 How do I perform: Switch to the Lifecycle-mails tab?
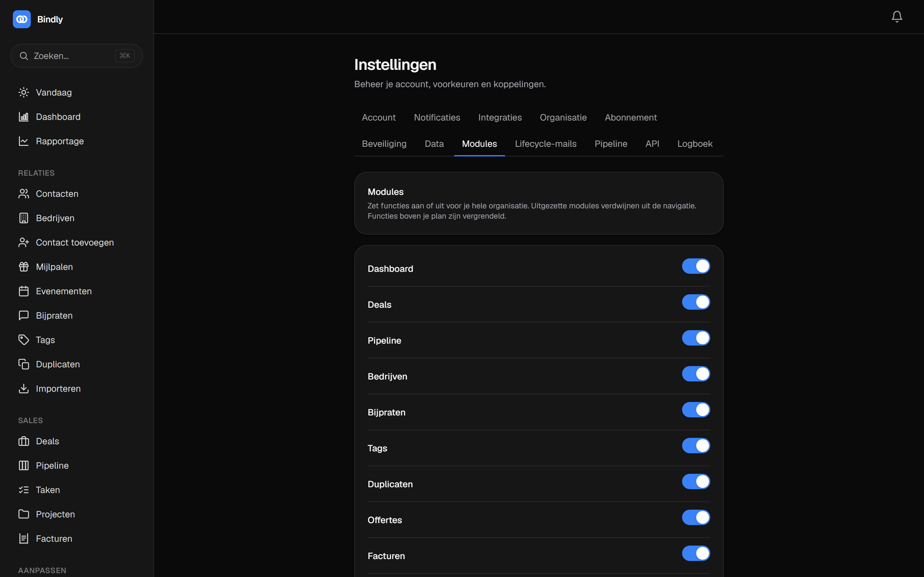coord(545,144)
